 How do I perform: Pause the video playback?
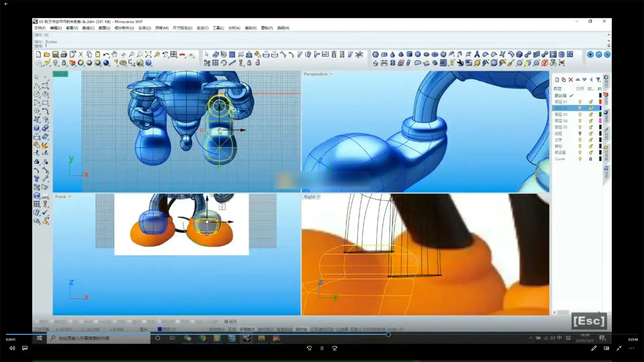tap(322, 348)
